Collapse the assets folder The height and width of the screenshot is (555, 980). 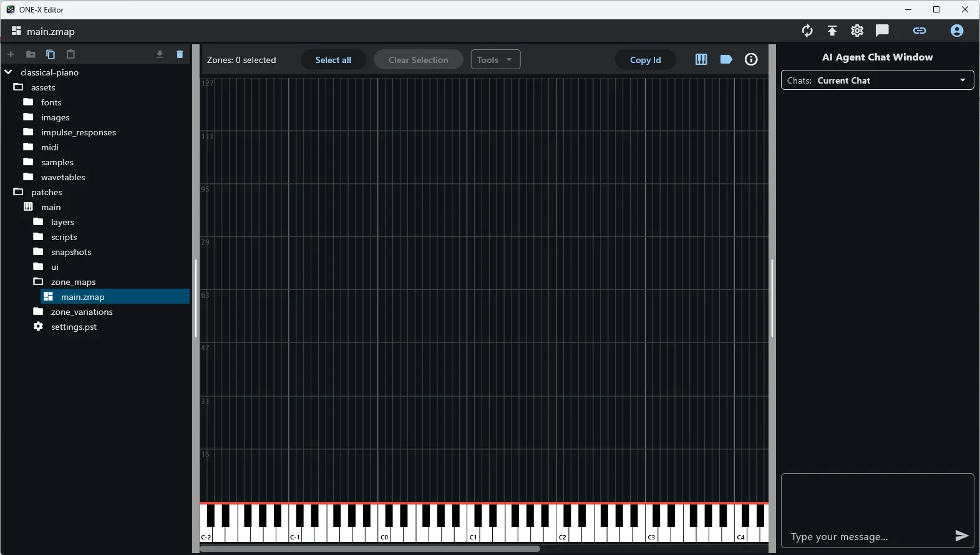pos(18,87)
